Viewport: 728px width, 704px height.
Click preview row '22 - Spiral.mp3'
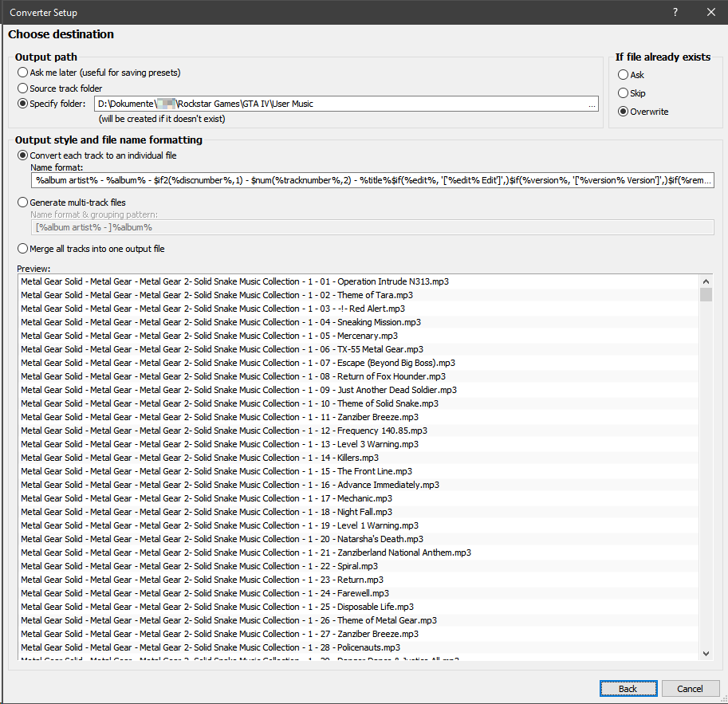pos(359,566)
